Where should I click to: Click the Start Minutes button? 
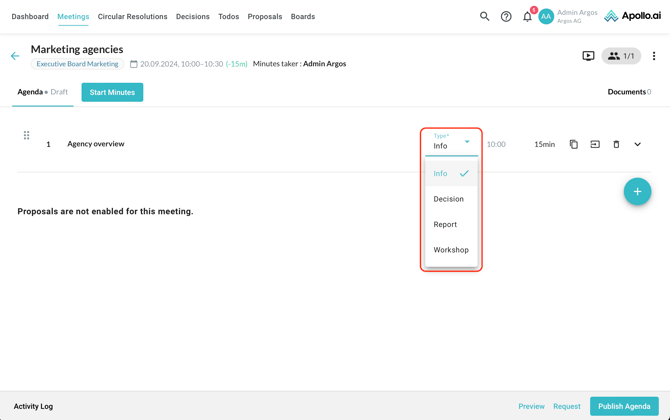click(x=112, y=92)
